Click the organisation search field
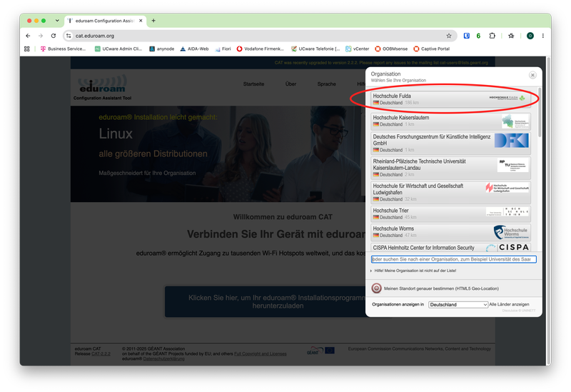Image resolution: width=571 pixels, height=392 pixels. click(453, 259)
